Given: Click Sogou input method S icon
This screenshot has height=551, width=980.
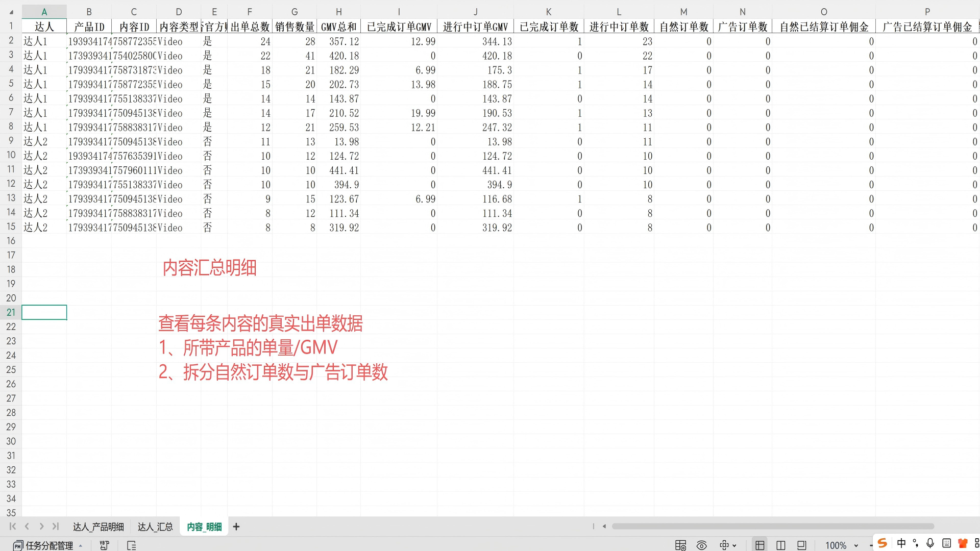Looking at the screenshot, I should click(x=882, y=543).
